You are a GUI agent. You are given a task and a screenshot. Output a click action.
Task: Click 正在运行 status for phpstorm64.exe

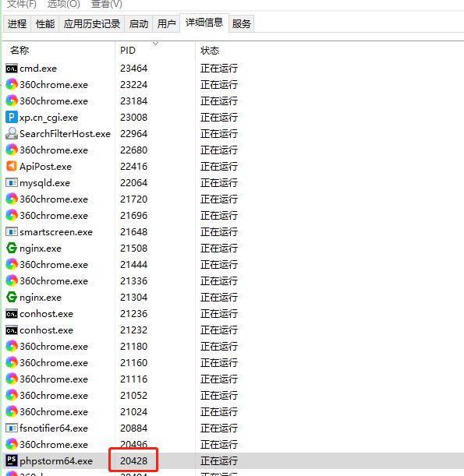tap(219, 461)
